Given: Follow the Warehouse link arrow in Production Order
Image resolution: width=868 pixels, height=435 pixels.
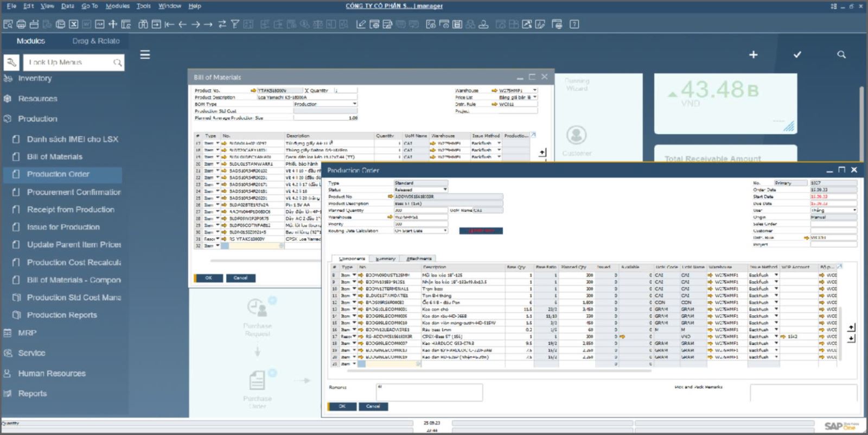Looking at the screenshot, I should (390, 217).
